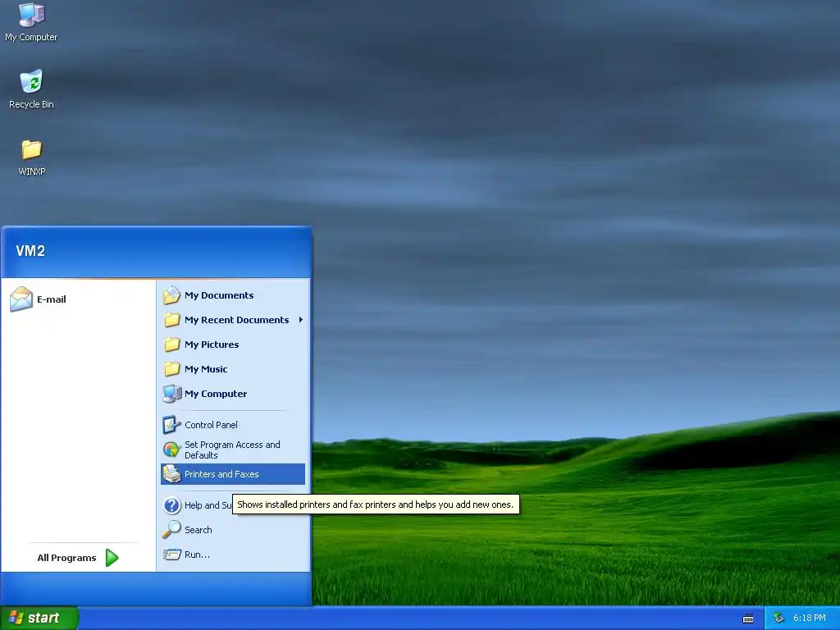Click the My Pictures folder icon
This screenshot has height=630, width=840.
pos(172,345)
